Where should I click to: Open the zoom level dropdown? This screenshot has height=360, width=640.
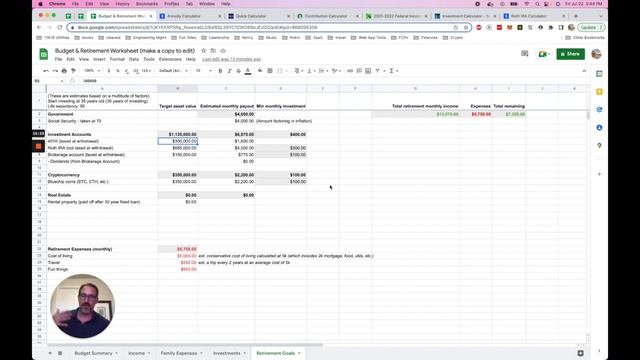(x=92, y=71)
